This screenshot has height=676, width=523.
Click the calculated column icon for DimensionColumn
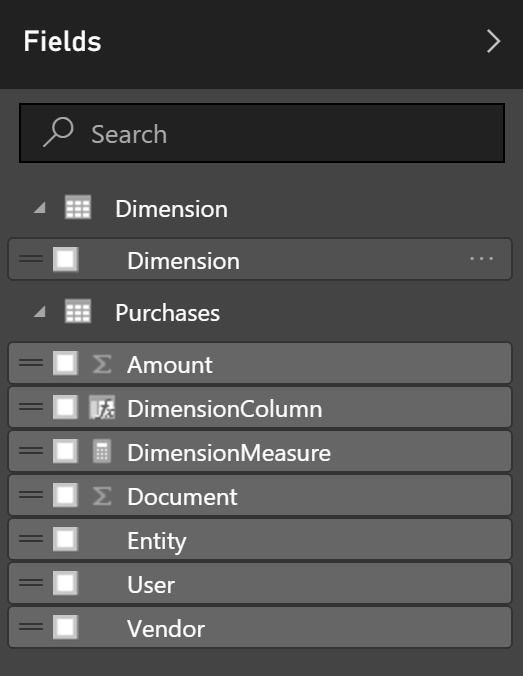(102, 407)
